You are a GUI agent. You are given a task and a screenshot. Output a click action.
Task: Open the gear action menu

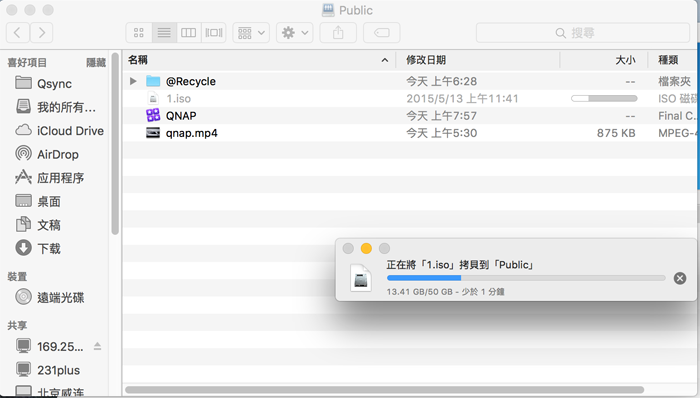(x=295, y=33)
